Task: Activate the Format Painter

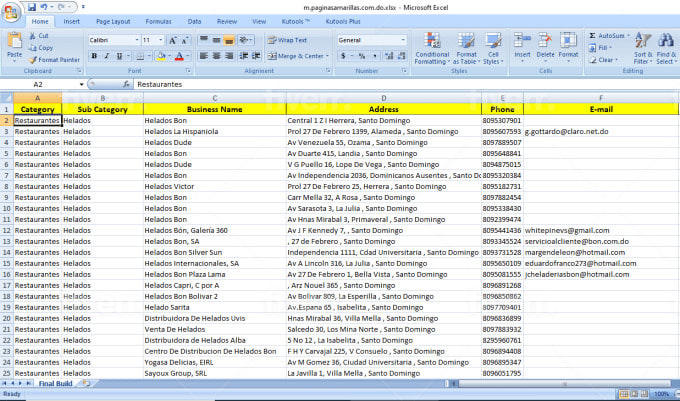Action: point(54,60)
